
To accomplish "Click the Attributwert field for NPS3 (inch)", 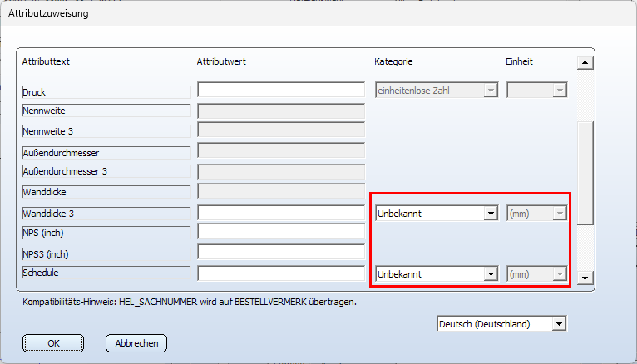I will 281,252.
